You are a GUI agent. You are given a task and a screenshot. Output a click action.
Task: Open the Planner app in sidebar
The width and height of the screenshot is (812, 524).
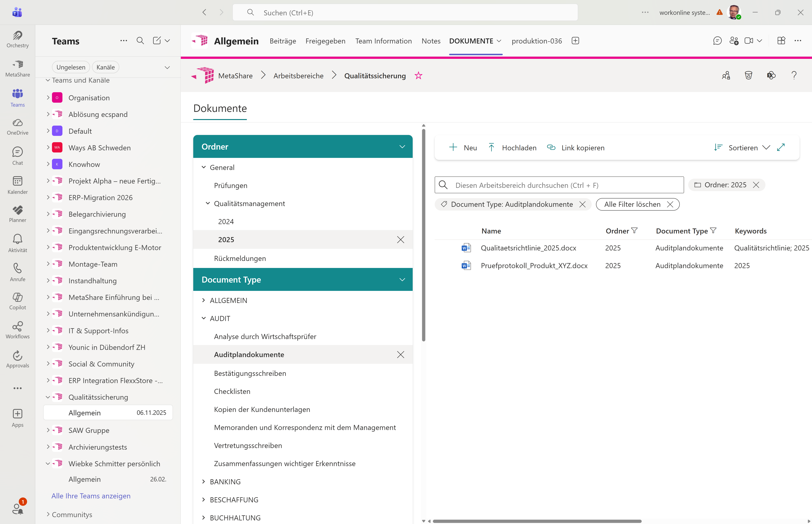(17, 213)
